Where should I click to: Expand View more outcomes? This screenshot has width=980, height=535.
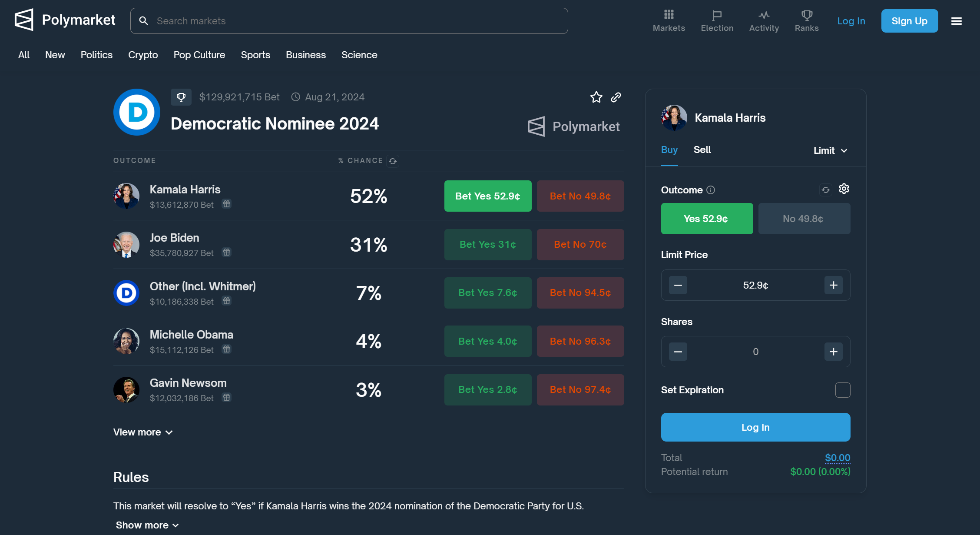coord(143,432)
